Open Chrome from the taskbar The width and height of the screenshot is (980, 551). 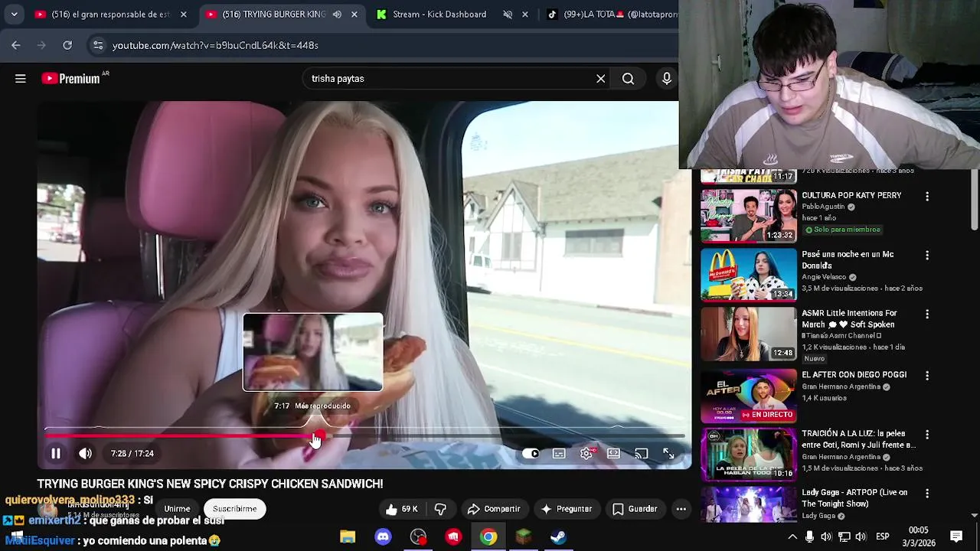488,536
